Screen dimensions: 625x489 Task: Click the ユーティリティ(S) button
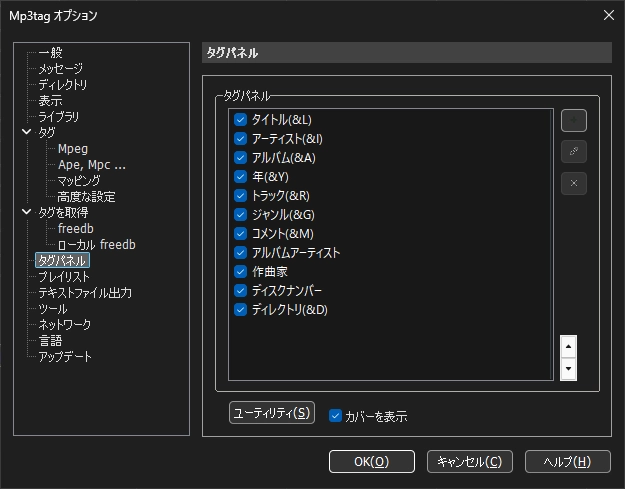272,412
